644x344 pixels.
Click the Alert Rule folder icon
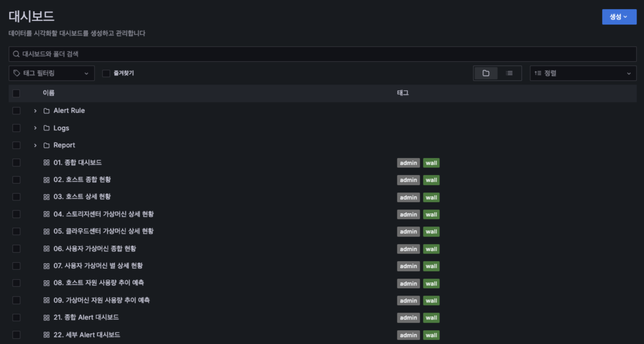(47, 111)
